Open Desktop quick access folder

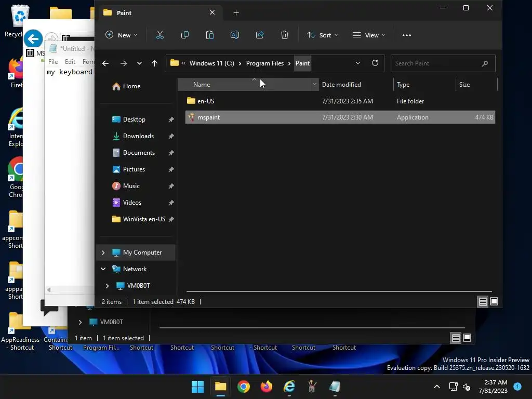134,119
